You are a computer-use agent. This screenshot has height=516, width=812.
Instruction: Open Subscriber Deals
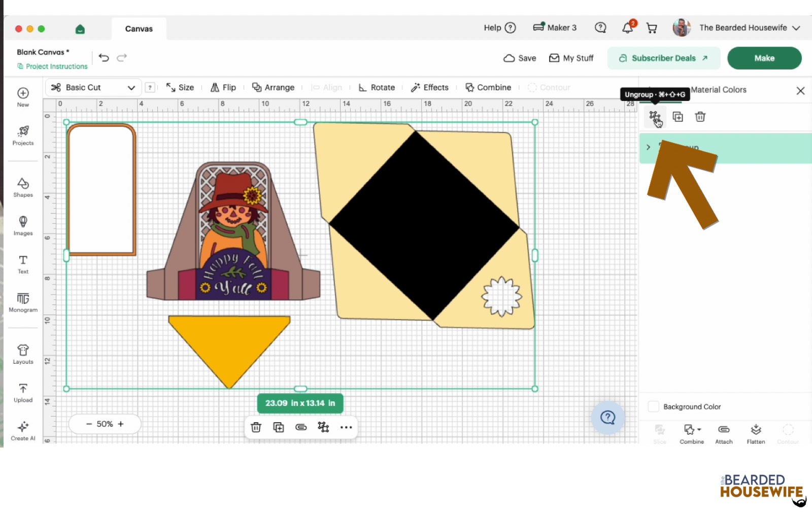click(664, 58)
